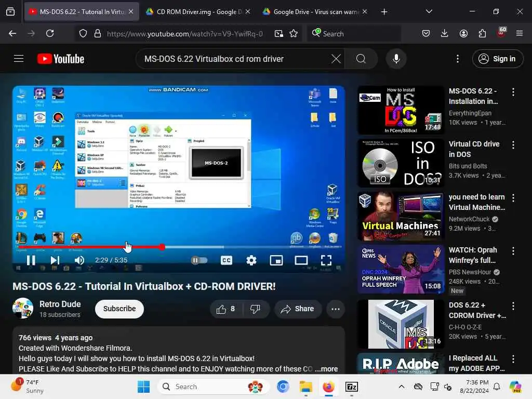The width and height of the screenshot is (532, 399).
Task: Switch to theater mode
Action: 301,260
